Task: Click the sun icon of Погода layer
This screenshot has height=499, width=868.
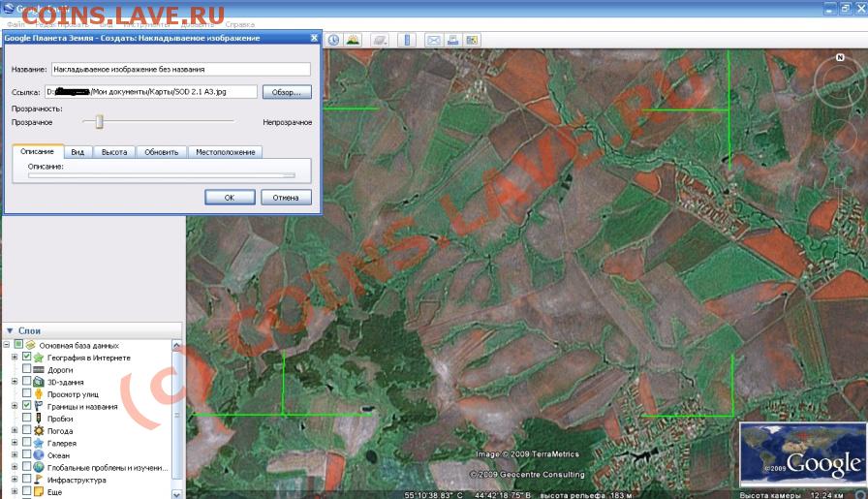Action: click(38, 431)
